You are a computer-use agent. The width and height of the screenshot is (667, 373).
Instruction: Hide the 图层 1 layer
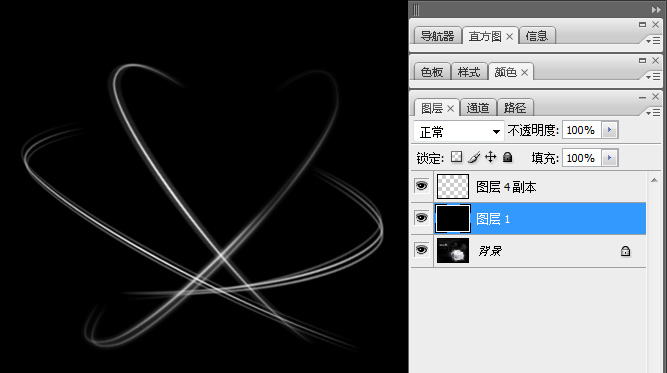pyautogui.click(x=422, y=218)
